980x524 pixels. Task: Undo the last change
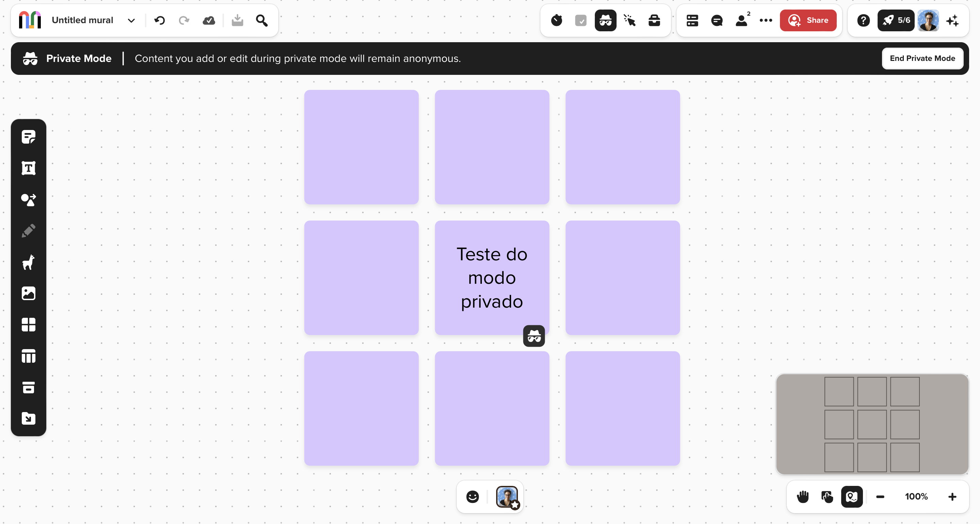click(x=159, y=20)
